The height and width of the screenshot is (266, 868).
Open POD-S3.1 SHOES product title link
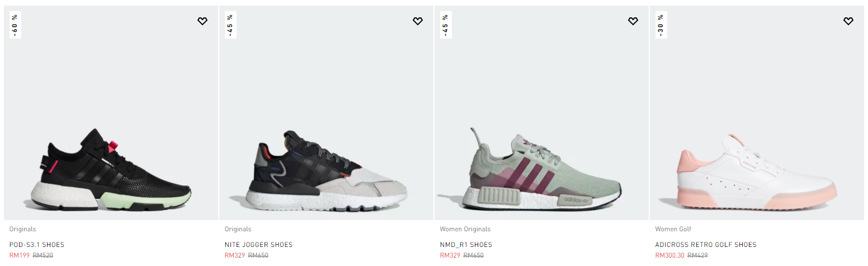click(x=37, y=245)
